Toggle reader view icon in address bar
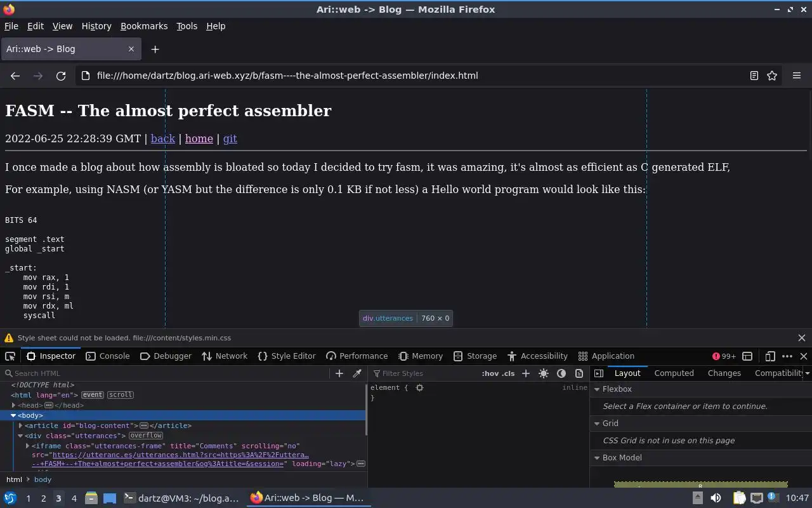Screen dimensions: 812x508 click(754, 76)
